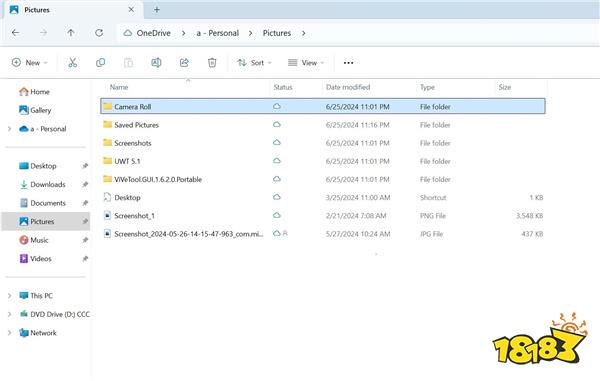600x381 pixels.
Task: Open the New item dropdown
Action: click(x=30, y=62)
